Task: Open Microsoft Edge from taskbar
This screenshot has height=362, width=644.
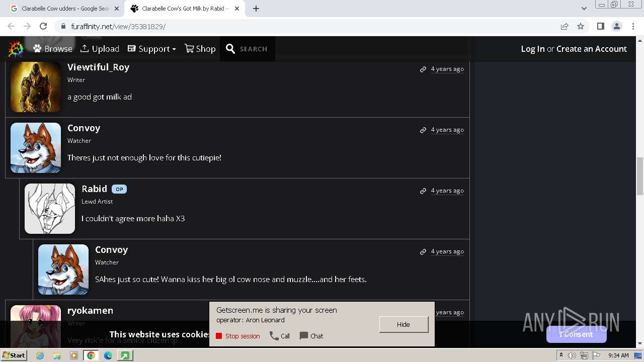Action: pos(108,355)
